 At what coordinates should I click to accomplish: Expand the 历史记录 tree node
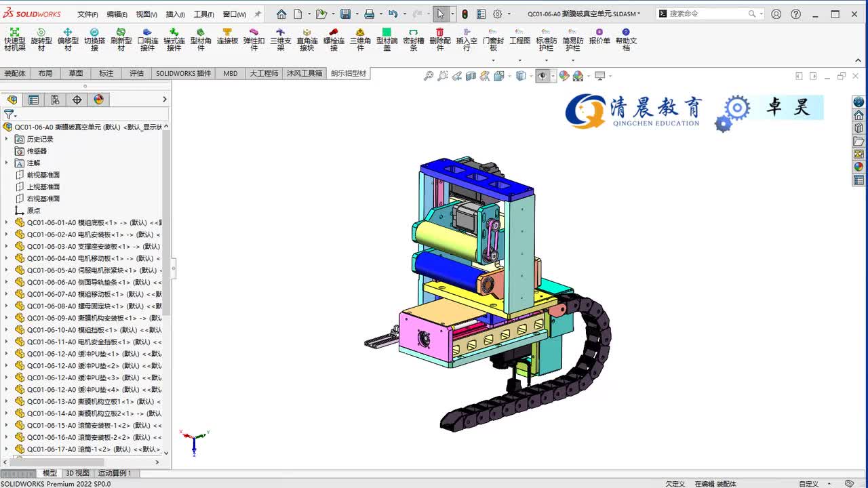(7, 139)
